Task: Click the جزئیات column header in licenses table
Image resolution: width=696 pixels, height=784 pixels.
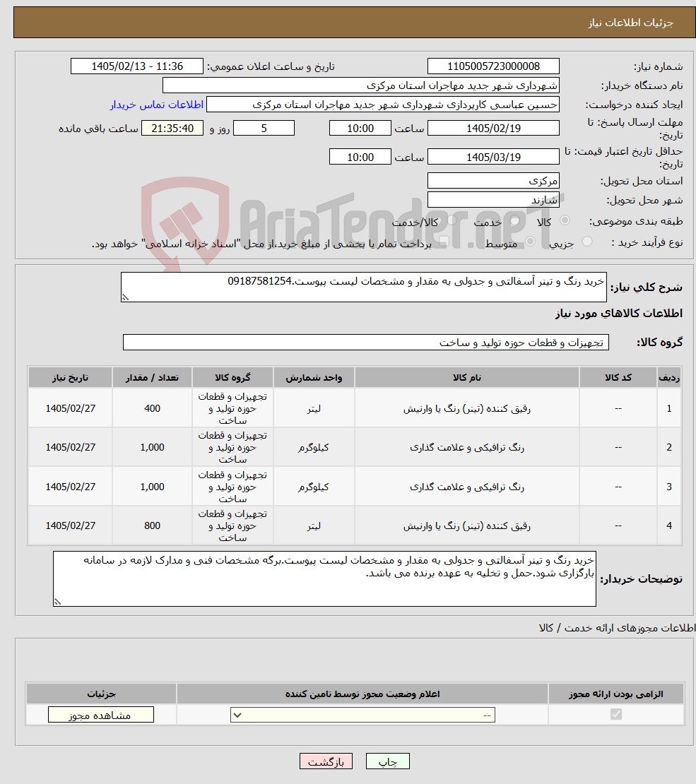Action: (x=101, y=694)
